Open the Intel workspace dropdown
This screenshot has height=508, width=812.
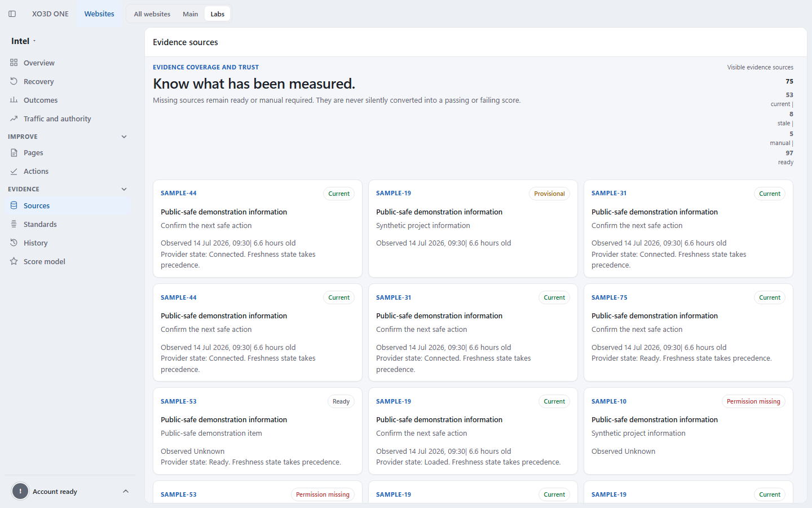click(x=24, y=41)
